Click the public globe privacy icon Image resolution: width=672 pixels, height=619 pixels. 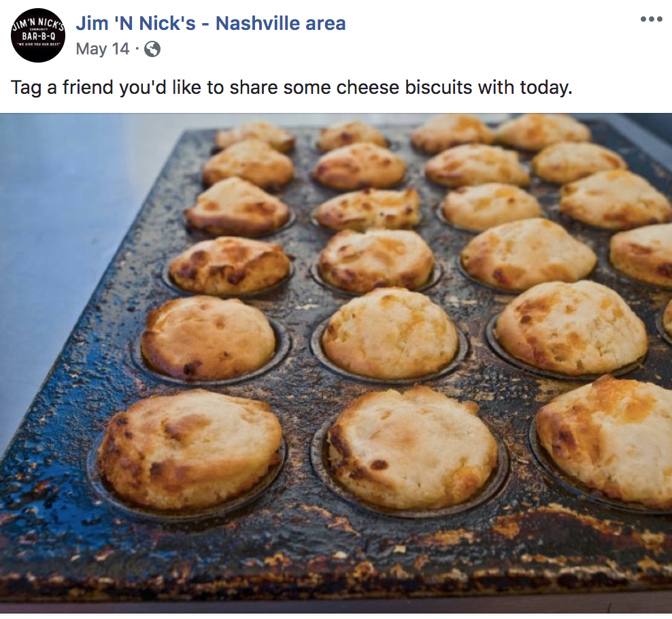click(x=152, y=49)
